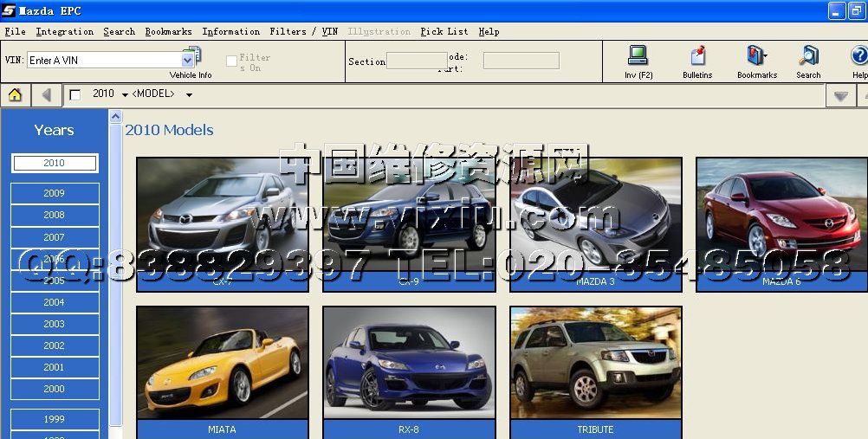Open the 2010 year breadcrumb dropdown
Screen dimensions: 868x439
pyautogui.click(x=125, y=94)
